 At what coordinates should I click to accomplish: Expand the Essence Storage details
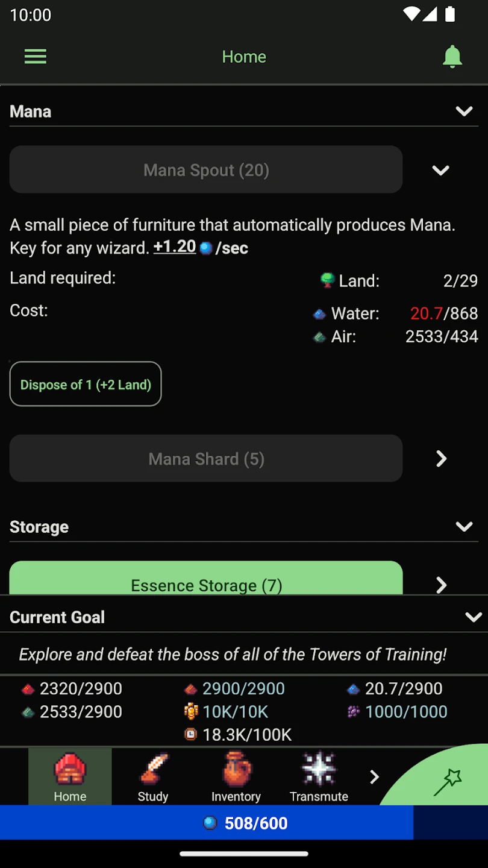[441, 584]
